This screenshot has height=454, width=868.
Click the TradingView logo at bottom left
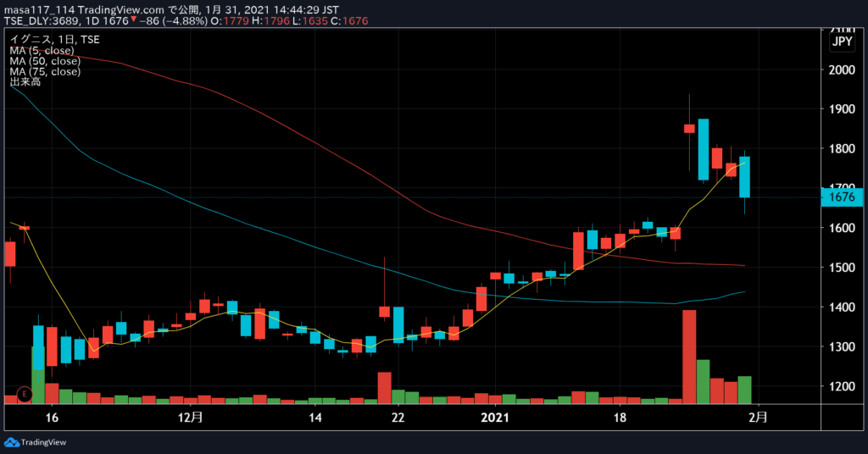coord(35,442)
